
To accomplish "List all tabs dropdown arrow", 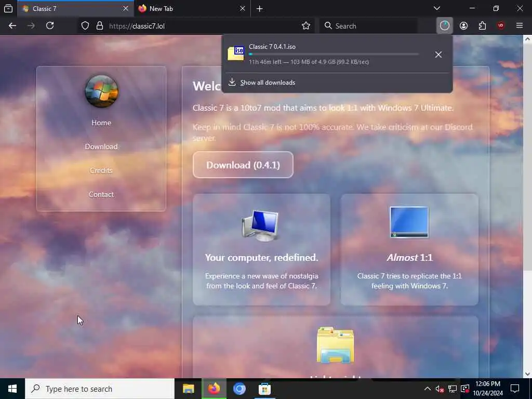I will 437,8.
